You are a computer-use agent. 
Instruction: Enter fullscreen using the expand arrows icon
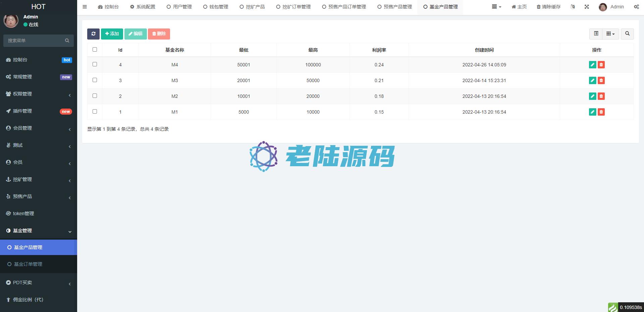[x=587, y=7]
